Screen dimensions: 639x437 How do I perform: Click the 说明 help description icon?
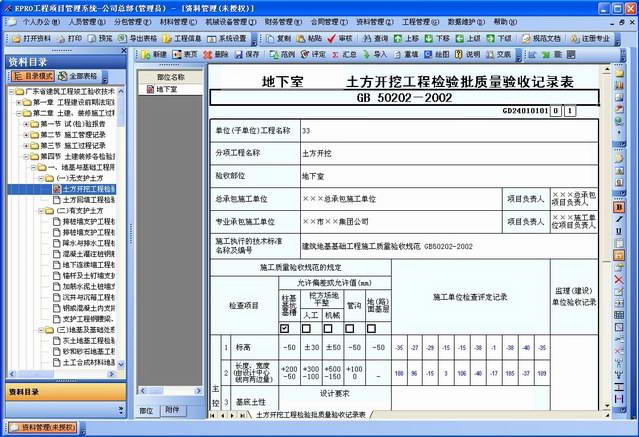[459, 55]
